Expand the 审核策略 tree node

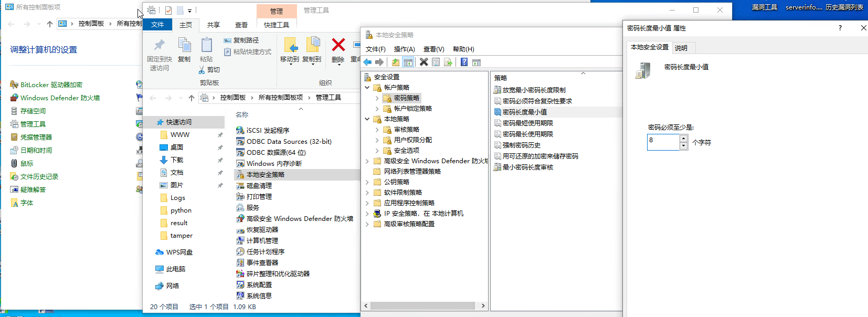(x=377, y=130)
